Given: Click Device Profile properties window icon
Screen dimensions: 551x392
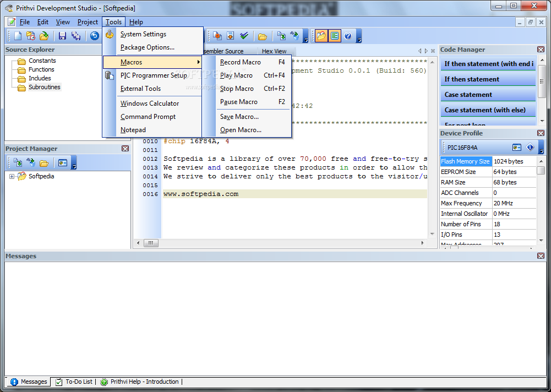Looking at the screenshot, I should coord(516,148).
